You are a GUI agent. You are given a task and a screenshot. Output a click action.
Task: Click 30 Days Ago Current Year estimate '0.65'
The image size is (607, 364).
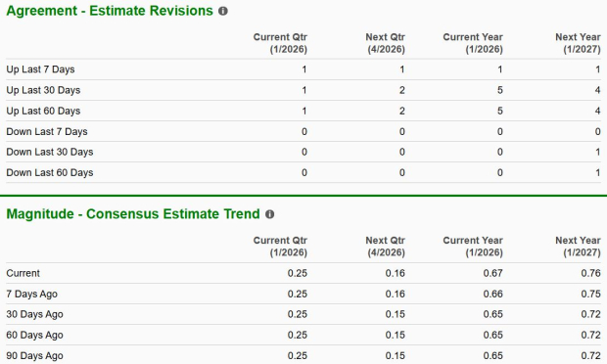coord(493,314)
